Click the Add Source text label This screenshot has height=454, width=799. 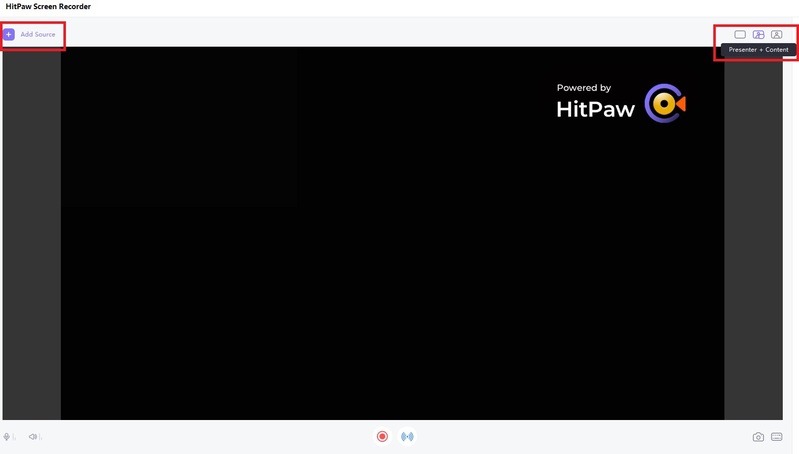[38, 34]
